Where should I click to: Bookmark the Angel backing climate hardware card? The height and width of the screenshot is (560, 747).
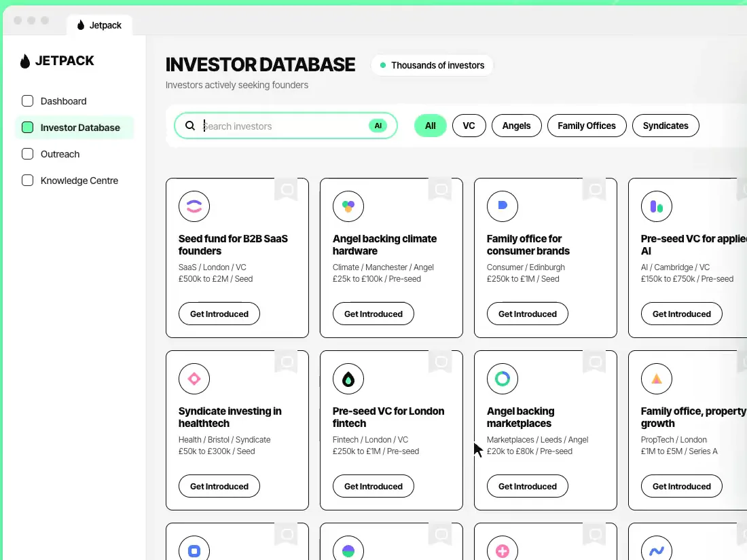[x=441, y=190]
